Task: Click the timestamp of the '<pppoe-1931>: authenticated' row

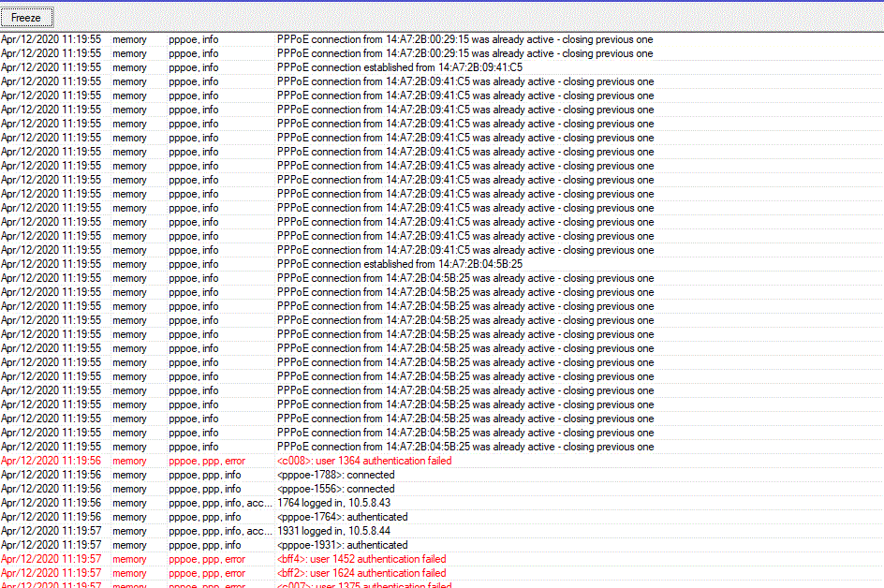Action: tap(52, 545)
